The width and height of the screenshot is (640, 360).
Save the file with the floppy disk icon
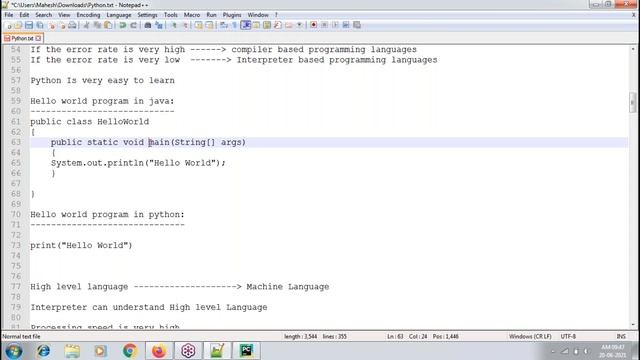click(x=29, y=25)
